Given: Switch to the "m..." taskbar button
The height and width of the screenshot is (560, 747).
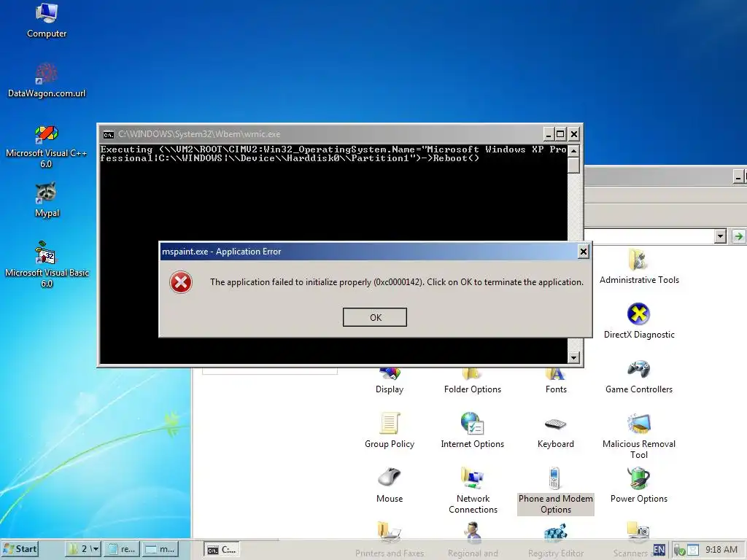Looking at the screenshot, I should tap(160, 549).
